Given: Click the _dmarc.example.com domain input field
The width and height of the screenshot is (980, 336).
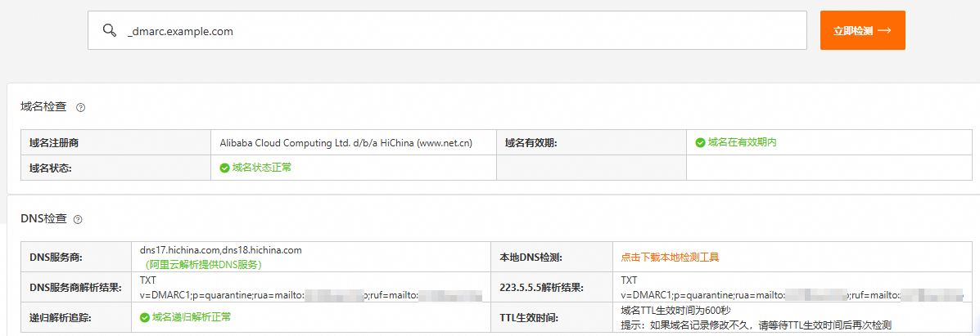Looking at the screenshot, I should tap(458, 30).
